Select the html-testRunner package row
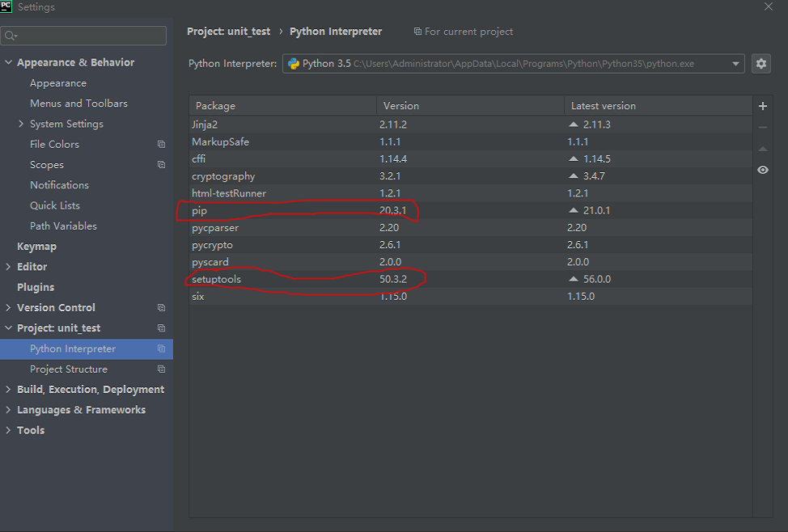The image size is (788, 532). tap(470, 193)
